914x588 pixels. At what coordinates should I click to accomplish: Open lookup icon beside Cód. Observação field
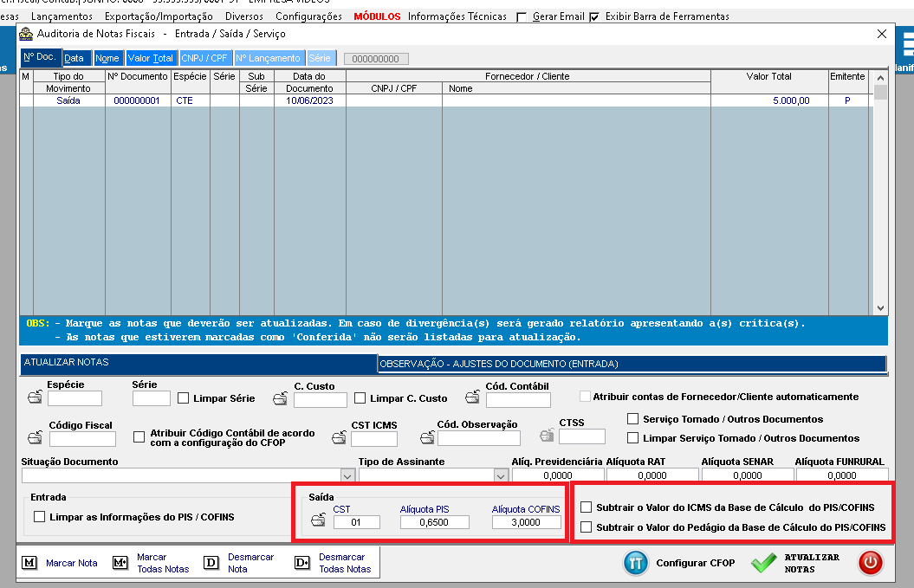pyautogui.click(x=427, y=437)
